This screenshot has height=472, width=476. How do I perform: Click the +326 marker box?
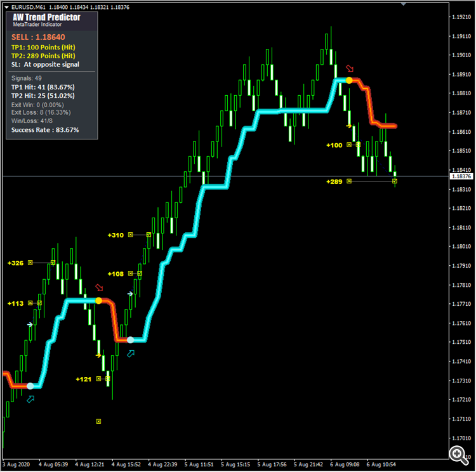[30, 263]
